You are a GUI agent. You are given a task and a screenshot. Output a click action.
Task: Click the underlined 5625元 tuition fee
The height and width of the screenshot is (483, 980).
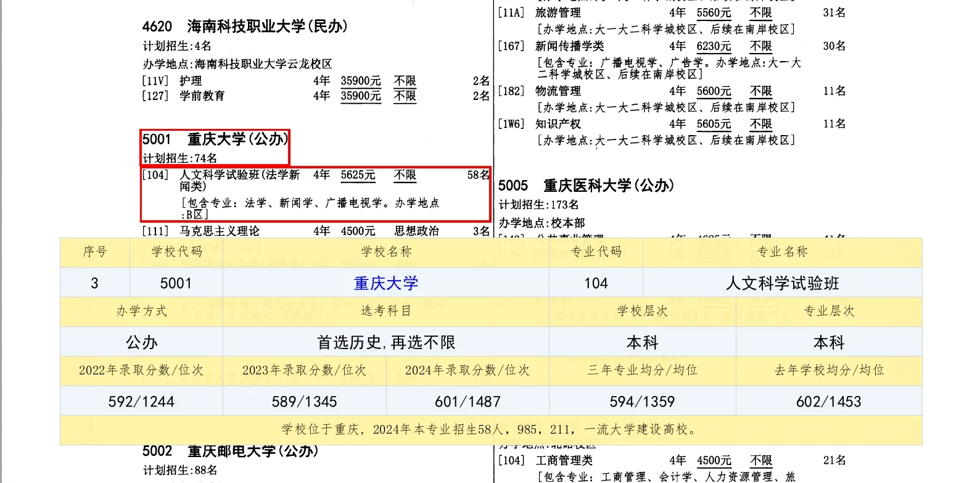(358, 175)
